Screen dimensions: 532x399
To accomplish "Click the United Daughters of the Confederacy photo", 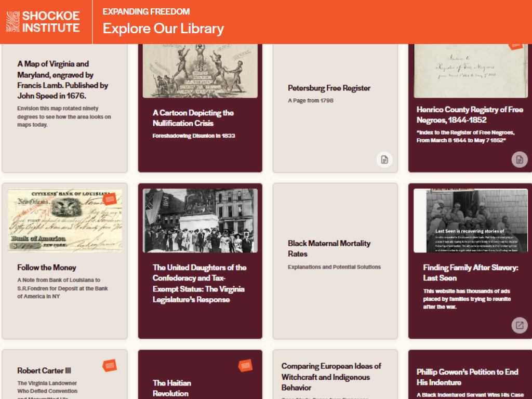I will coord(200,220).
